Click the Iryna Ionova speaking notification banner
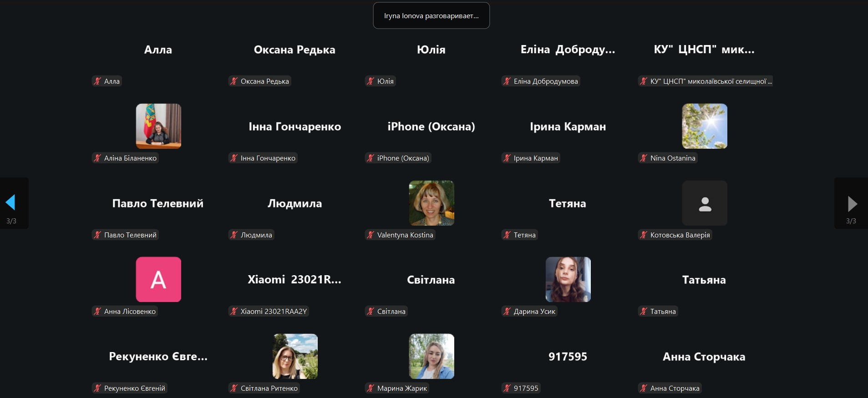The image size is (868, 398). click(x=431, y=15)
